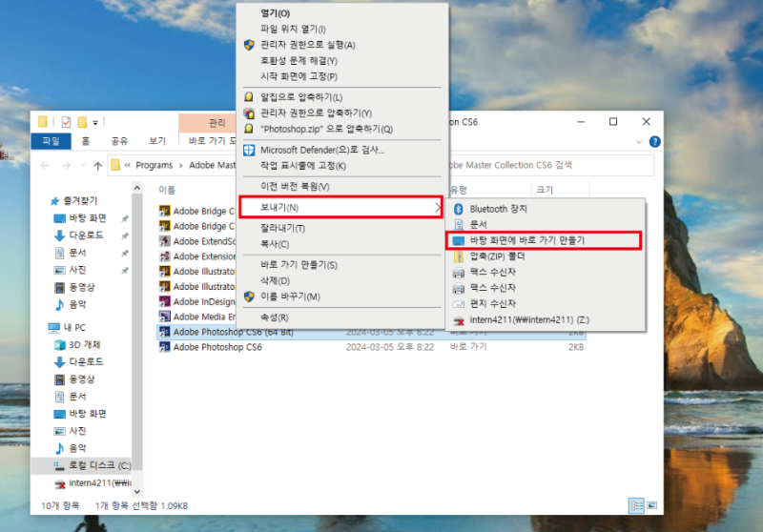Select the first Adobe Bridge shortcut icon

165,211
